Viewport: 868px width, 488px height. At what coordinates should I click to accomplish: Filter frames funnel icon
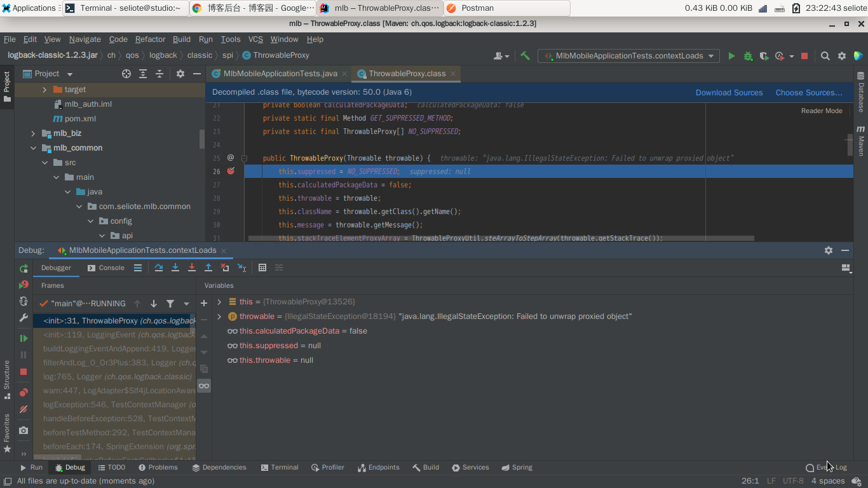tap(170, 304)
